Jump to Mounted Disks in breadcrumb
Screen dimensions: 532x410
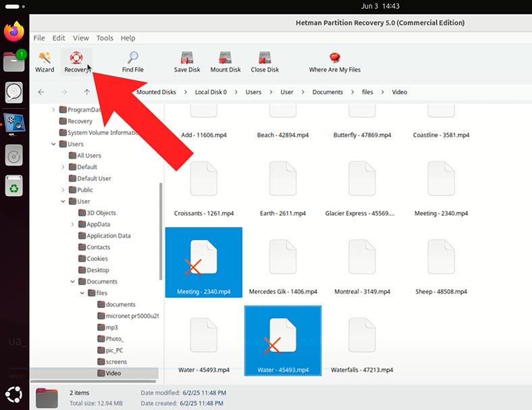156,92
